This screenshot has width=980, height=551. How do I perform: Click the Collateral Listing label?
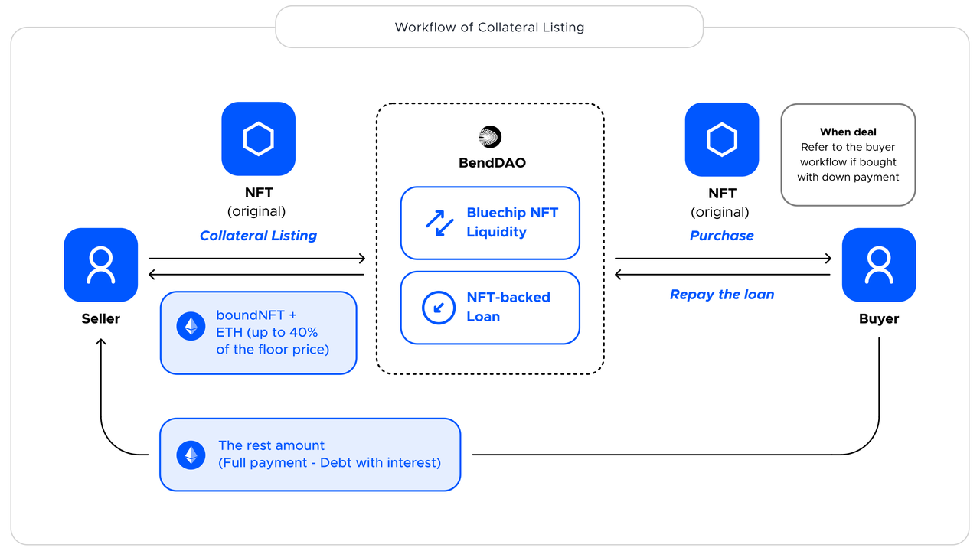click(x=258, y=236)
